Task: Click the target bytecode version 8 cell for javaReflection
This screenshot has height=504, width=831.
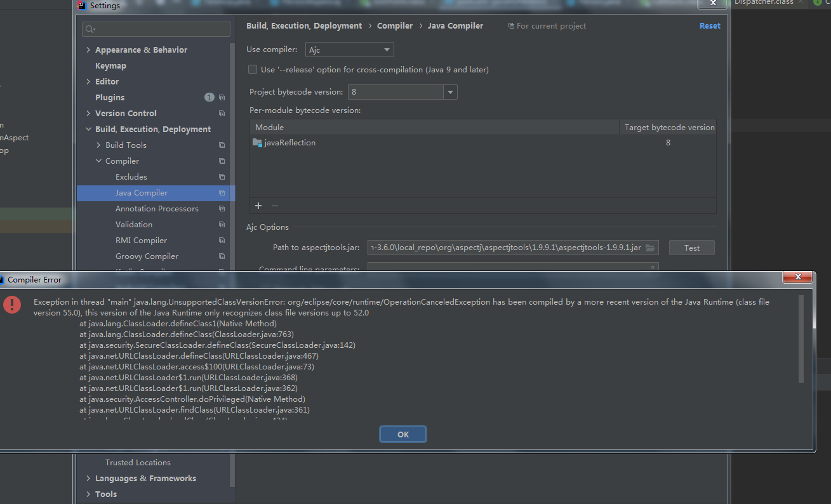Action: [668, 143]
